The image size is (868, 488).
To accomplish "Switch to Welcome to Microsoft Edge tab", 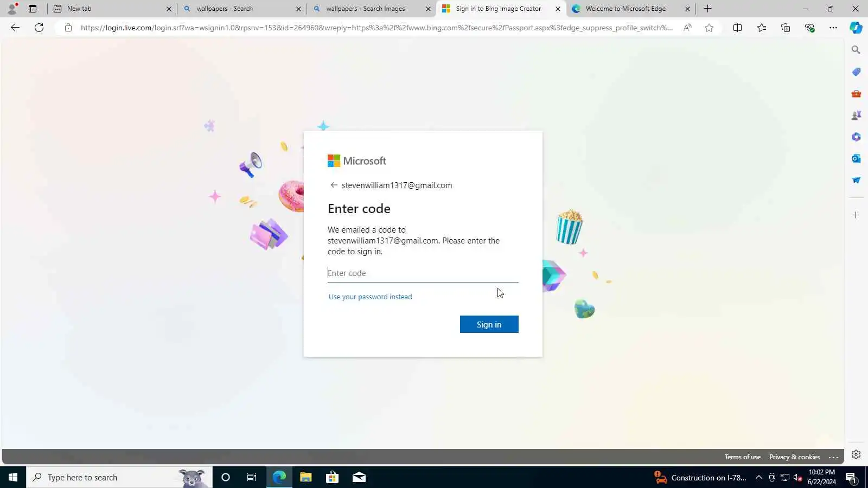I will (630, 9).
